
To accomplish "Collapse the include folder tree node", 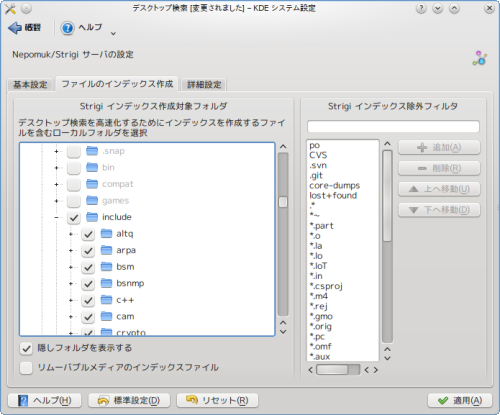I will tap(56, 218).
